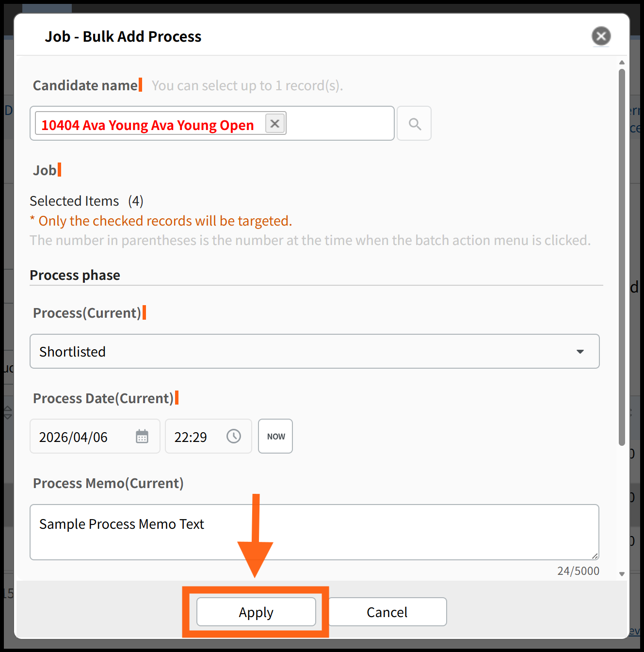Close the Bulk Add Process dialog
The height and width of the screenshot is (652, 644).
point(601,36)
